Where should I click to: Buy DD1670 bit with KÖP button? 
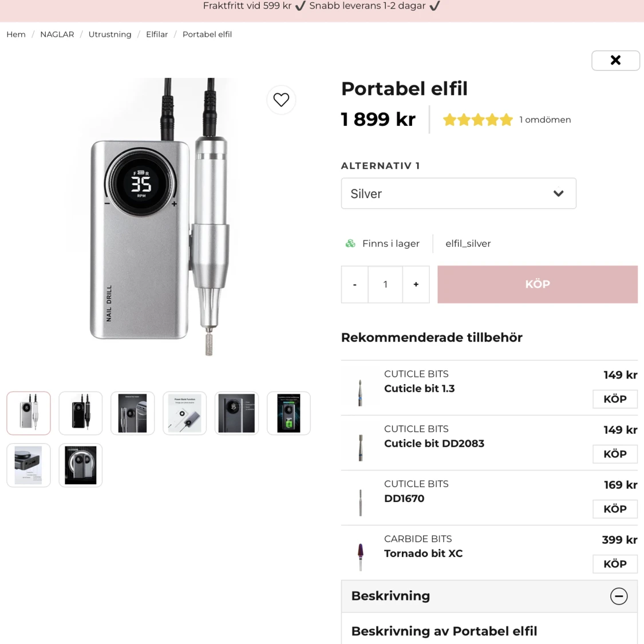tap(615, 509)
